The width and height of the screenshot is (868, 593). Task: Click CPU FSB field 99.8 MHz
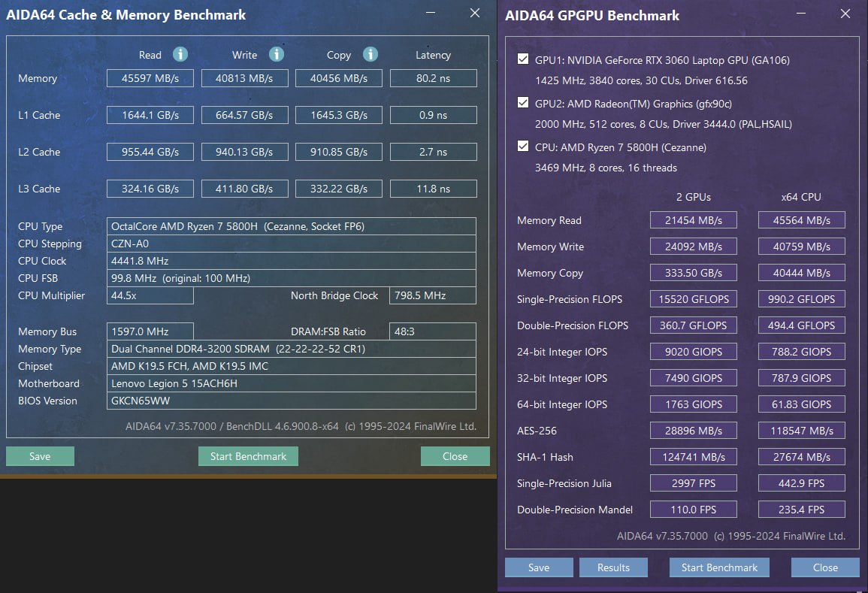(x=291, y=278)
